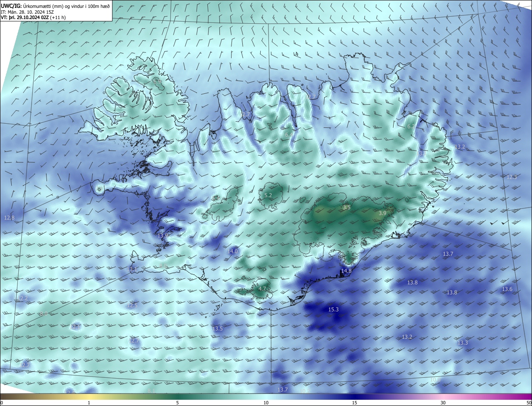The width and height of the screenshot is (532, 406).
Task: Click the 14.8 value label on the map
Action: tap(346, 271)
